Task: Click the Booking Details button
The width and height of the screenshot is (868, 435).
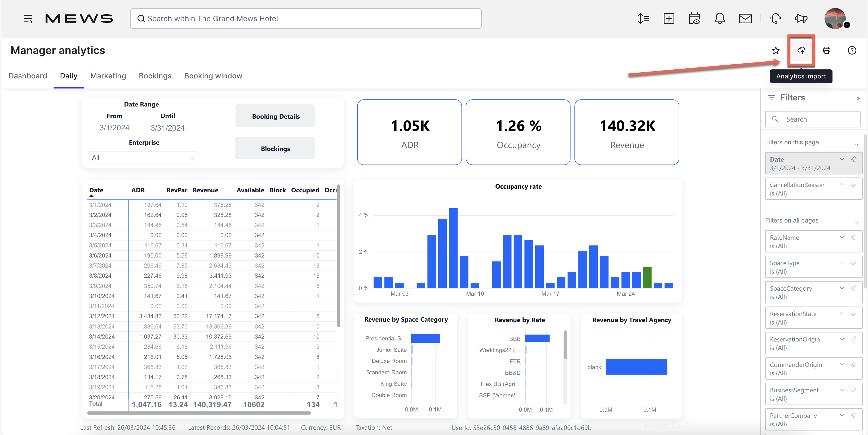Action: point(275,116)
